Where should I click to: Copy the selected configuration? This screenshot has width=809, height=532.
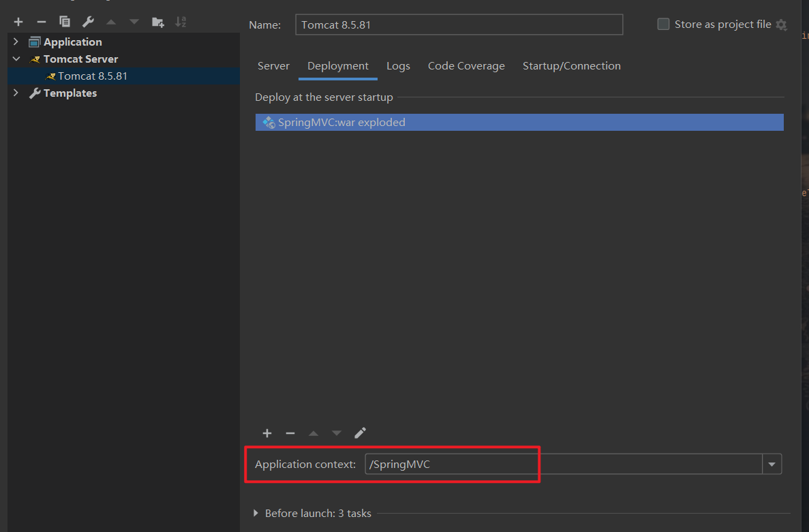point(65,22)
